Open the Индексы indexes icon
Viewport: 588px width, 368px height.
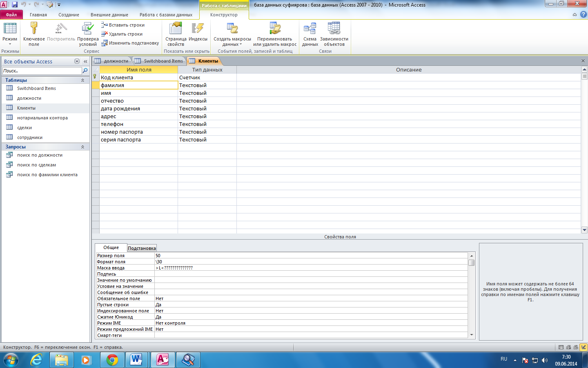pos(198,32)
